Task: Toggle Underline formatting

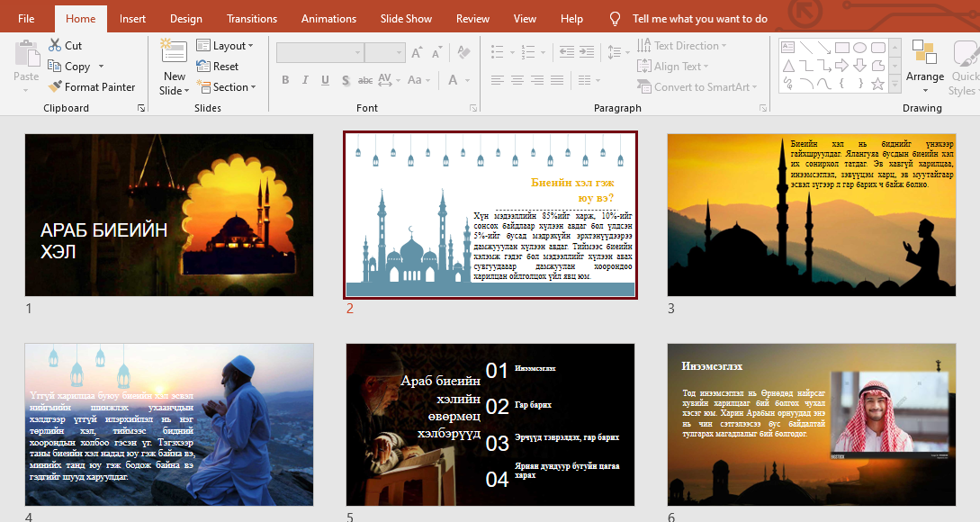Action: [324, 80]
